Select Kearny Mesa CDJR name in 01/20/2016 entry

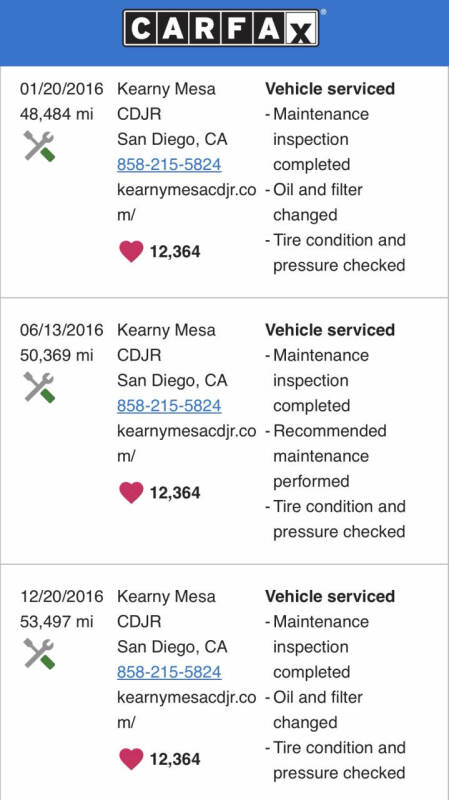pyautogui.click(x=166, y=102)
